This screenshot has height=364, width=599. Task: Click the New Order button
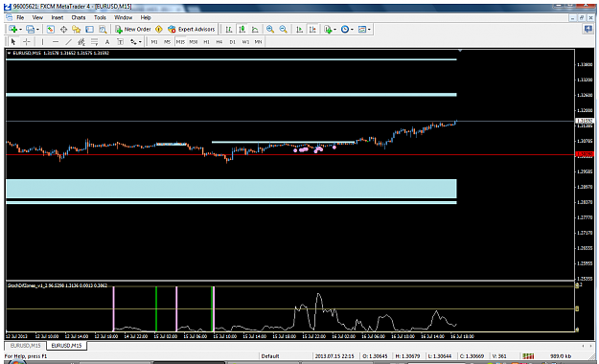(x=133, y=30)
